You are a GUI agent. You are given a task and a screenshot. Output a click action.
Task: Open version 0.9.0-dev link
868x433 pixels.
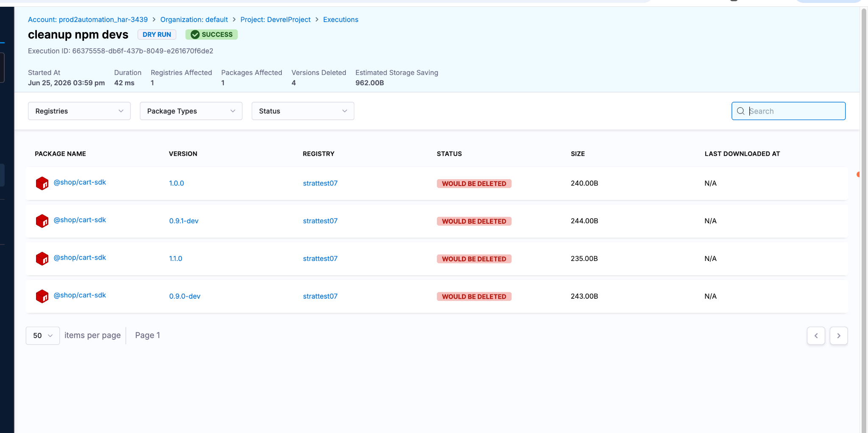[x=185, y=297]
